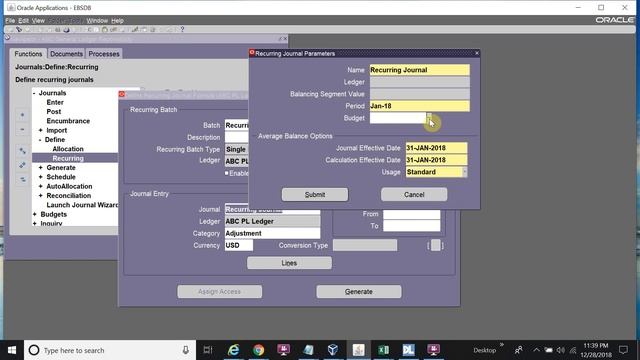Click the Collapse All navigator side button

click(x=22, y=179)
